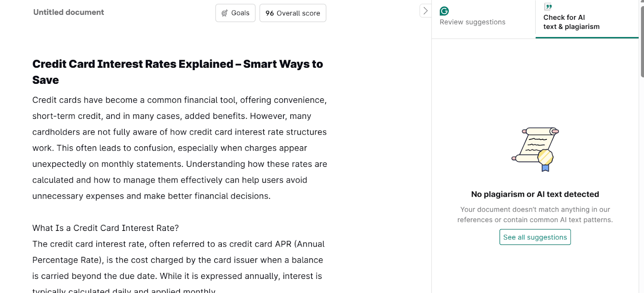This screenshot has height=293, width=644.
Task: Place cursor on the word Save in heading
Action: coord(45,80)
